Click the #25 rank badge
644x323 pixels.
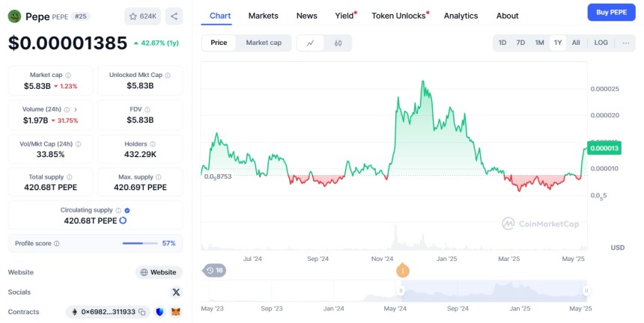(81, 16)
